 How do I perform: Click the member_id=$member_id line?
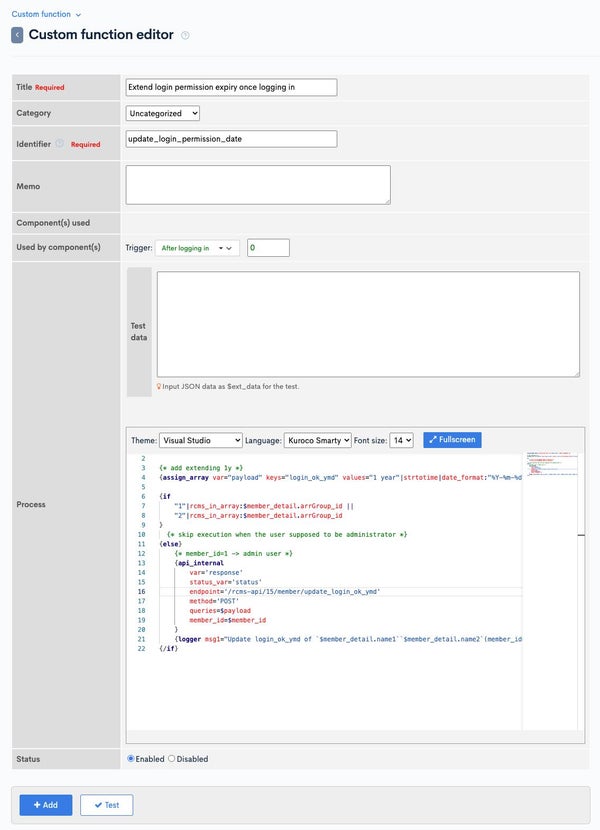click(228, 620)
